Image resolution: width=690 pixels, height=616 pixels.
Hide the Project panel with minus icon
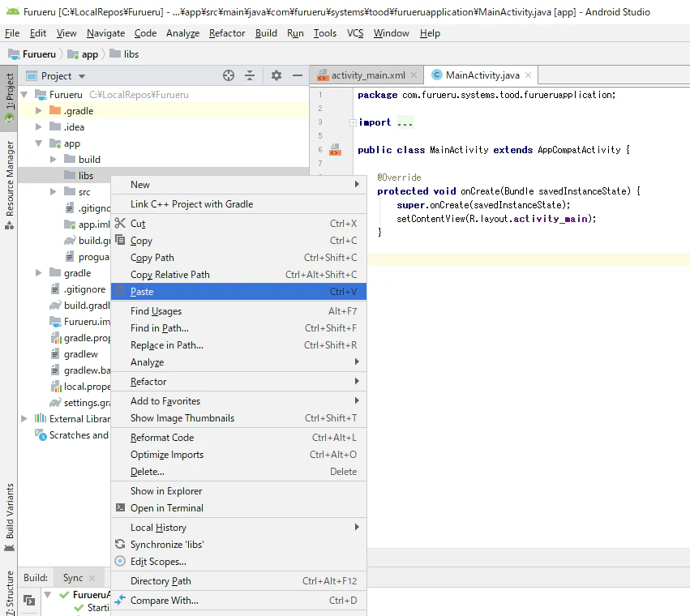(x=298, y=75)
